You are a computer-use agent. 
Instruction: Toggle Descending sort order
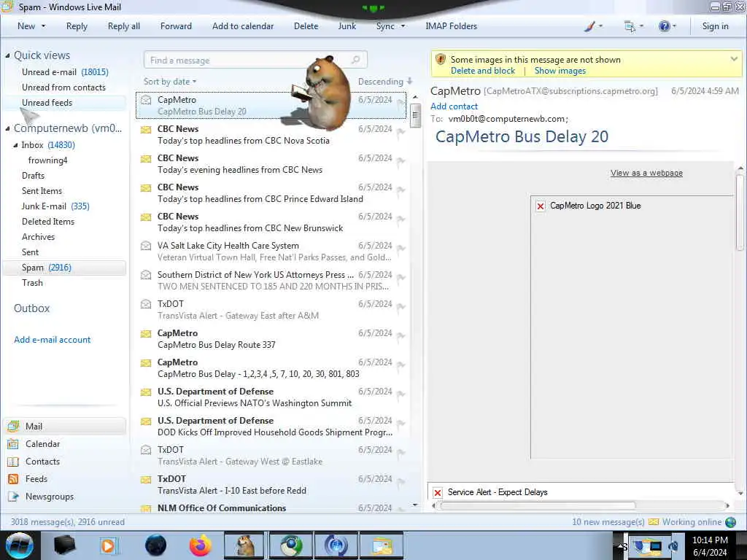click(x=385, y=82)
